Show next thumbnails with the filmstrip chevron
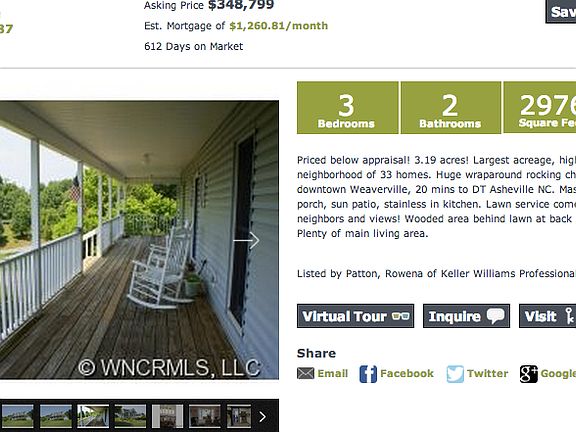Image resolution: width=576 pixels, height=432 pixels. pos(262,417)
